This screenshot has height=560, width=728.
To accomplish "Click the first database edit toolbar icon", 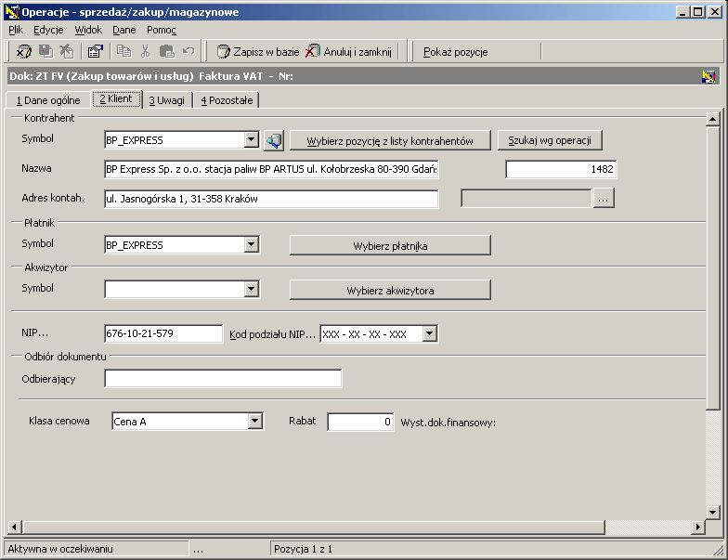I will pyautogui.click(x=24, y=51).
